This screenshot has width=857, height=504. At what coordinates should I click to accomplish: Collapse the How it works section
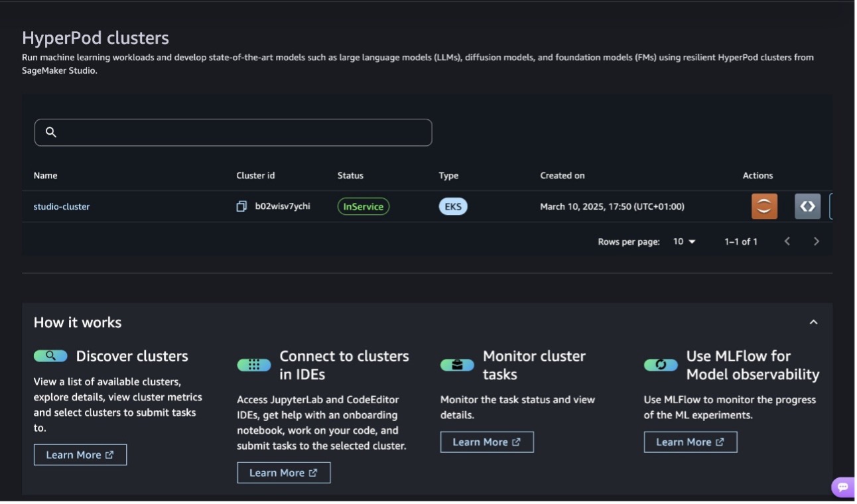click(x=813, y=322)
